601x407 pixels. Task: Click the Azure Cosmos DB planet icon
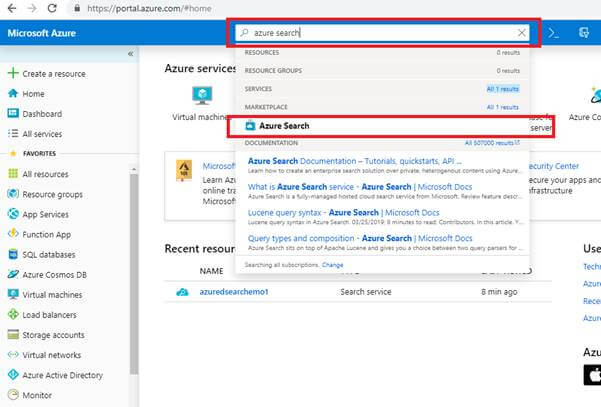pyautogui.click(x=13, y=274)
